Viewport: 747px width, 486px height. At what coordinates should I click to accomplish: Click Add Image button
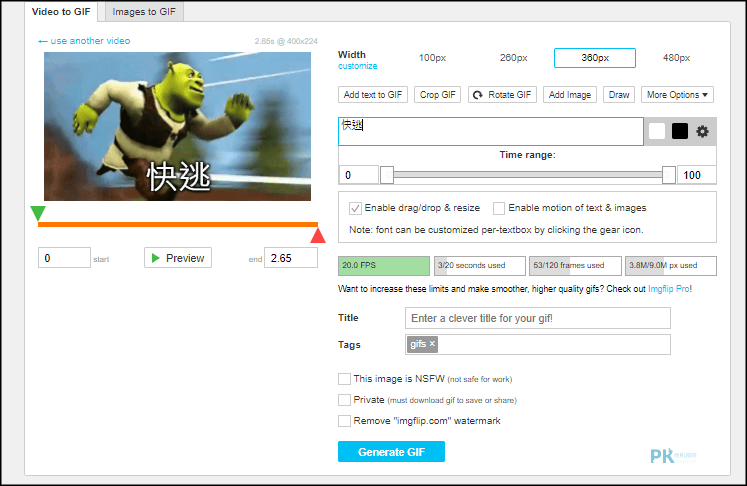(x=570, y=95)
